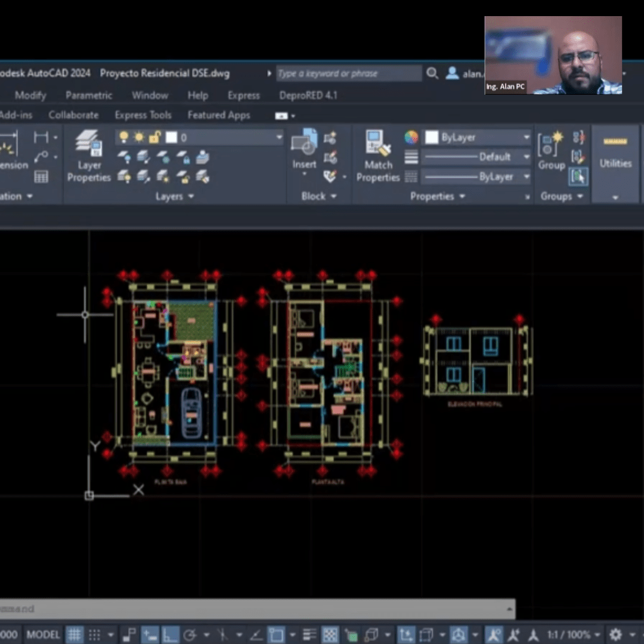
Task: Click the Table icon in annotation panel
Action: [41, 177]
